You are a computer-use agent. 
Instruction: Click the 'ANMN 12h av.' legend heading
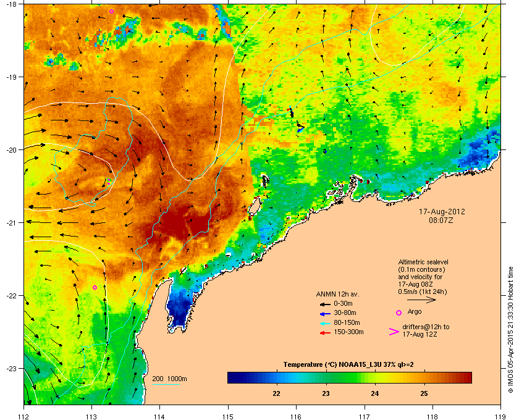pyautogui.click(x=337, y=294)
